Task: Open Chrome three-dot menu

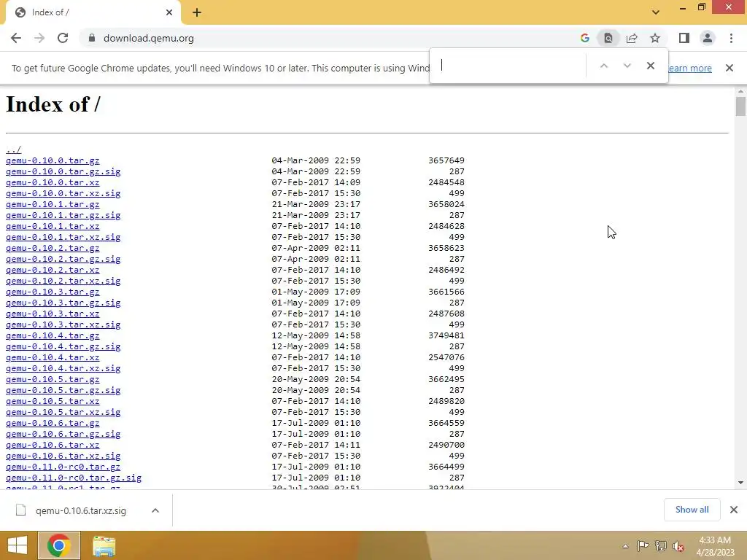Action: [731, 38]
